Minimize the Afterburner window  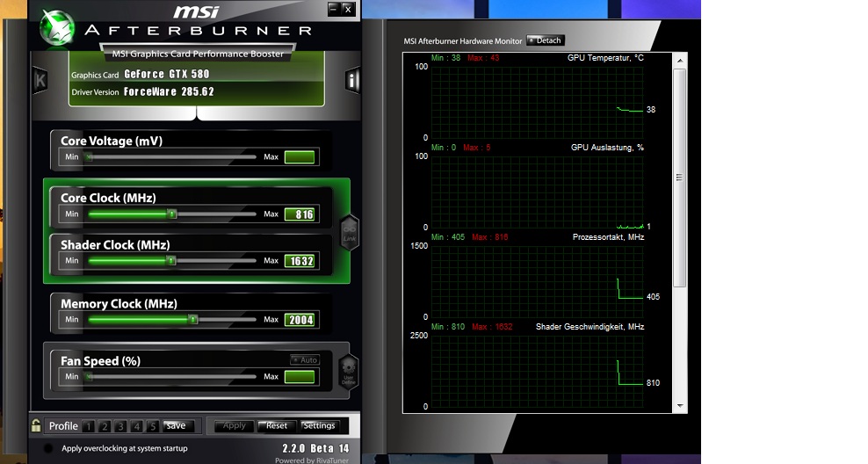click(x=334, y=9)
